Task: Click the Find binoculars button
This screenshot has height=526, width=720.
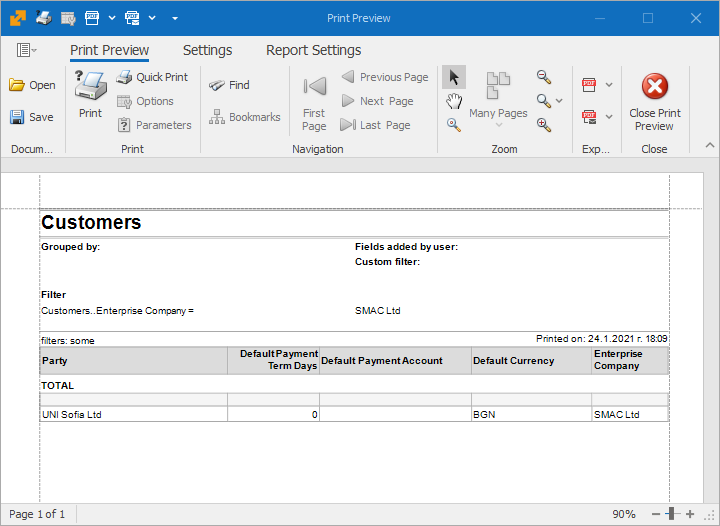Action: tap(229, 85)
